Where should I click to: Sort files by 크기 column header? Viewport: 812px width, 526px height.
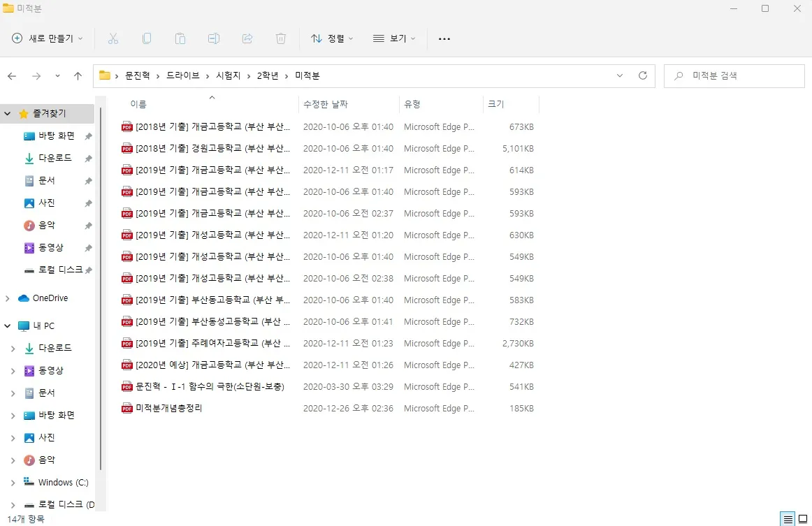[x=495, y=104]
